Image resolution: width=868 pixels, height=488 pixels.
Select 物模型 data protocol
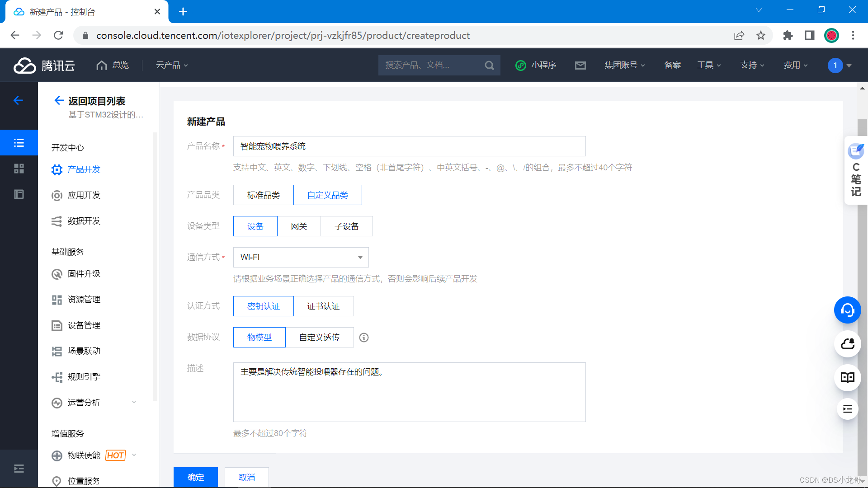pyautogui.click(x=259, y=338)
